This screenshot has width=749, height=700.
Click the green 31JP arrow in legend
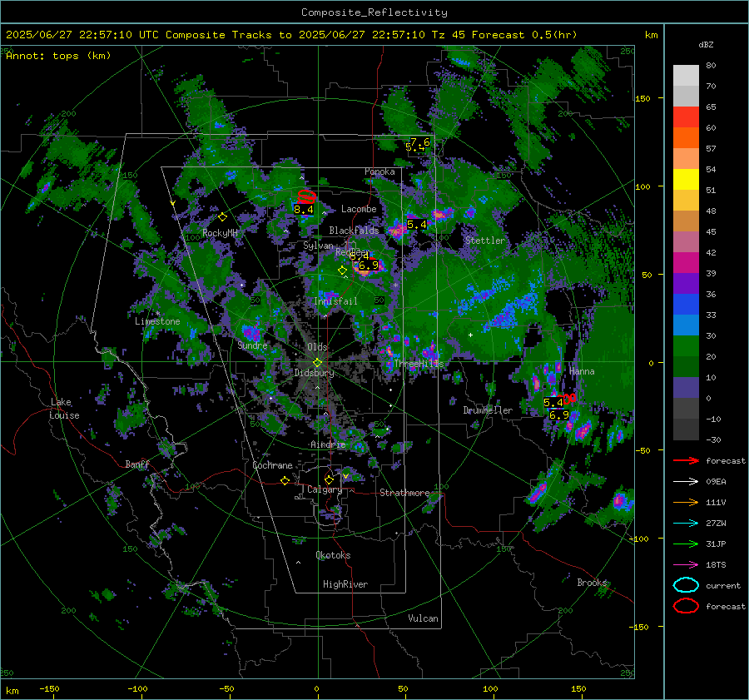[x=686, y=544]
